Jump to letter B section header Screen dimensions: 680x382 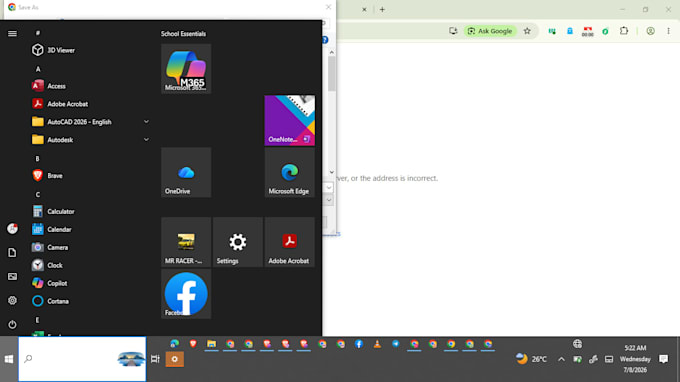click(x=37, y=159)
